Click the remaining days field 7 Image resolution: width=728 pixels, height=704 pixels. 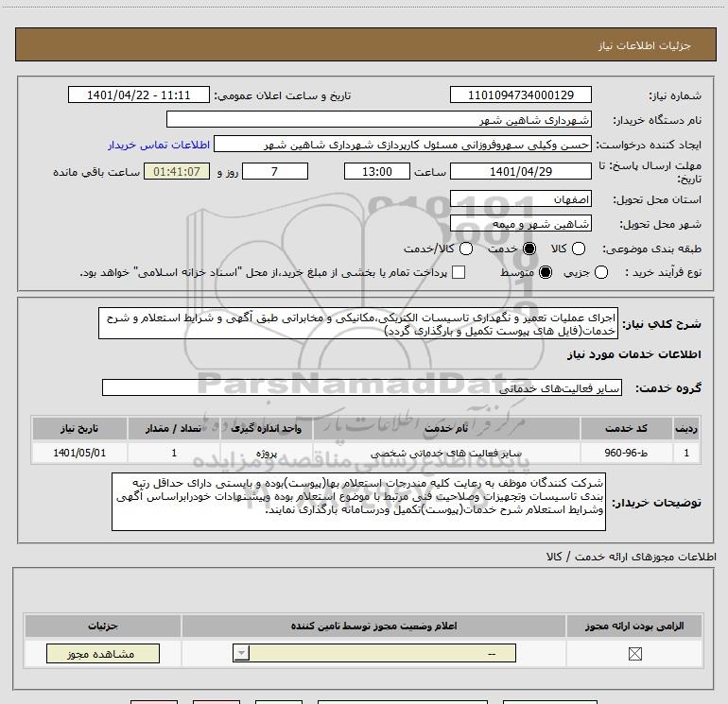tap(275, 171)
